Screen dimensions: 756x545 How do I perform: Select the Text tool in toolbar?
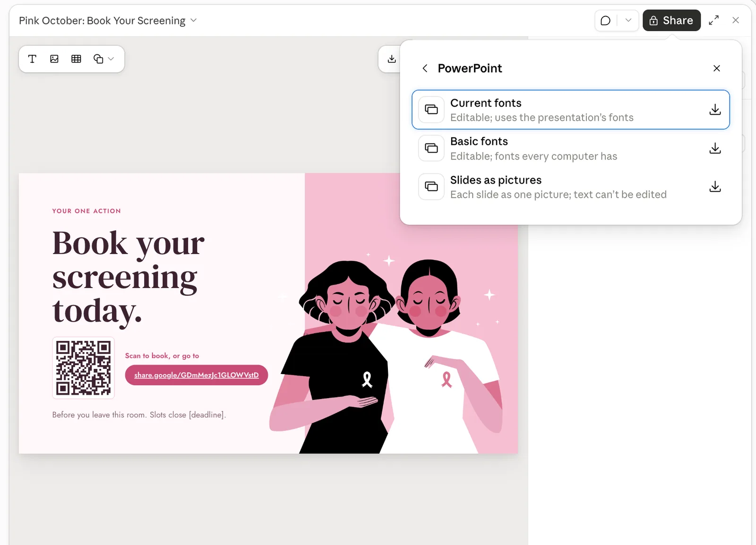coord(32,59)
